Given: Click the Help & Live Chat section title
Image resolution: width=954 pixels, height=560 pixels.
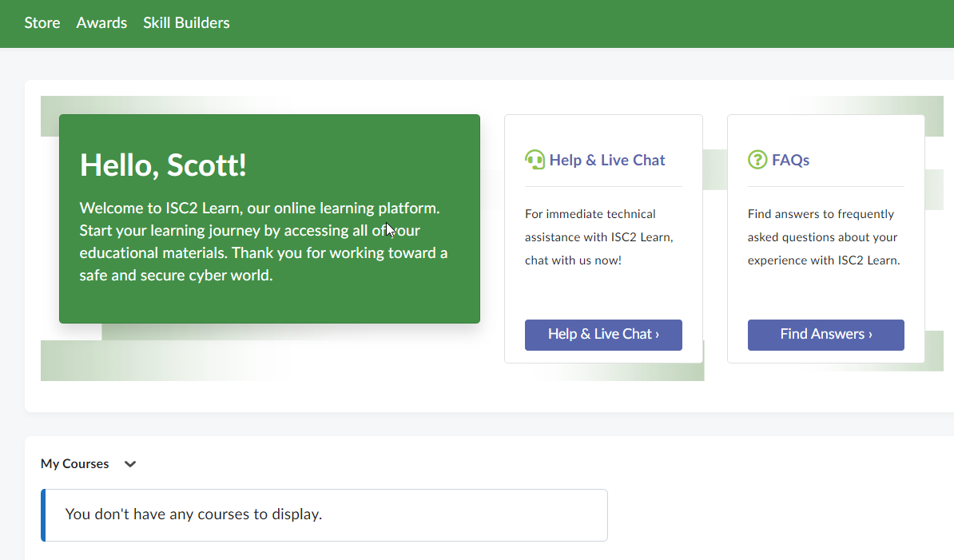Looking at the screenshot, I should point(607,159).
